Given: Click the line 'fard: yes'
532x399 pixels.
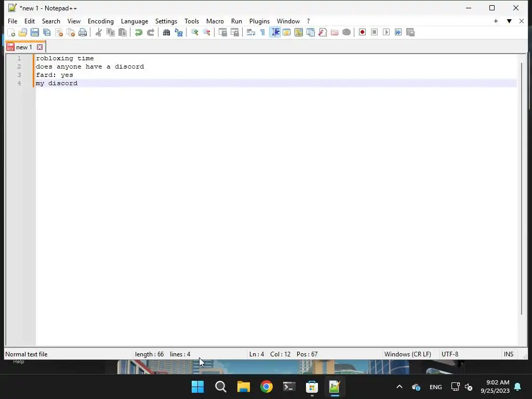Looking at the screenshot, I should (x=55, y=75).
